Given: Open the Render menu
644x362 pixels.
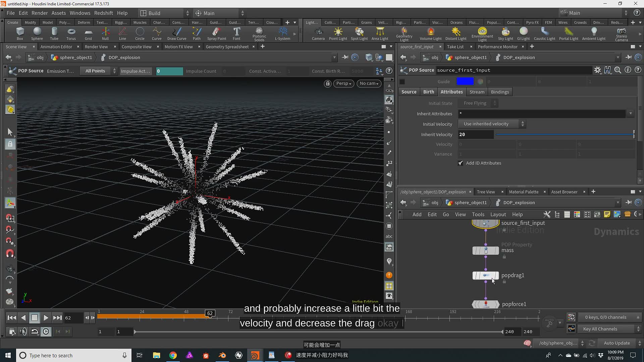Looking at the screenshot, I should [x=40, y=13].
